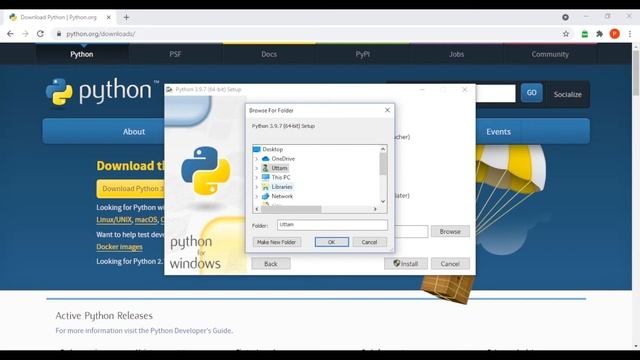Click the browser back arrow
This screenshot has height=360, width=640.
[x=10, y=34]
